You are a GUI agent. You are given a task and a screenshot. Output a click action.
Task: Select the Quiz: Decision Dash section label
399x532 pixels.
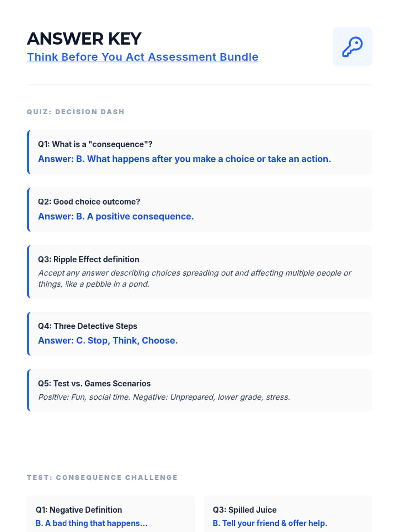click(75, 112)
